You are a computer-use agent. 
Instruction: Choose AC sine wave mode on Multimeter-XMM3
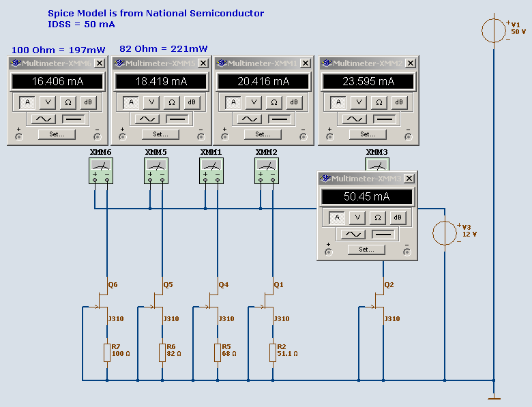(x=353, y=235)
